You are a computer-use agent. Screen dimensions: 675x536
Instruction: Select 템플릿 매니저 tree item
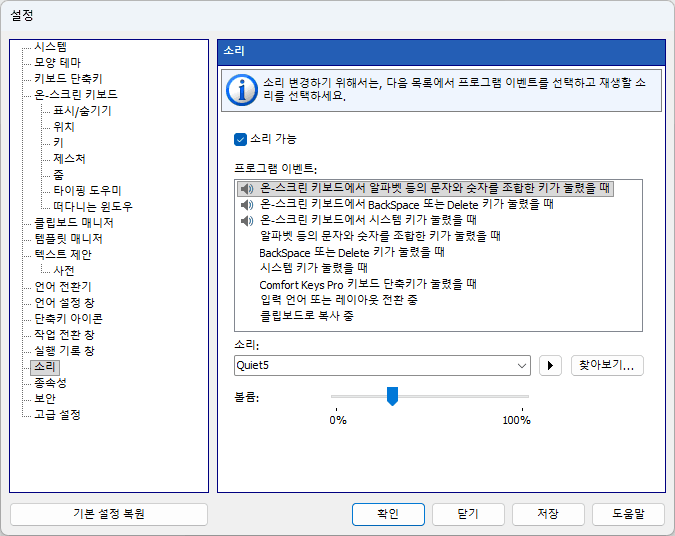click(x=68, y=239)
